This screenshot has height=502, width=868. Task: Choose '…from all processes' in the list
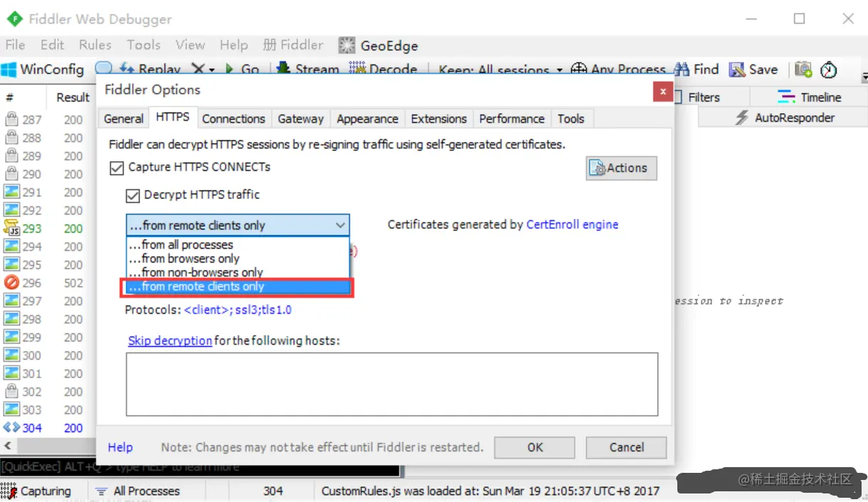(238, 245)
